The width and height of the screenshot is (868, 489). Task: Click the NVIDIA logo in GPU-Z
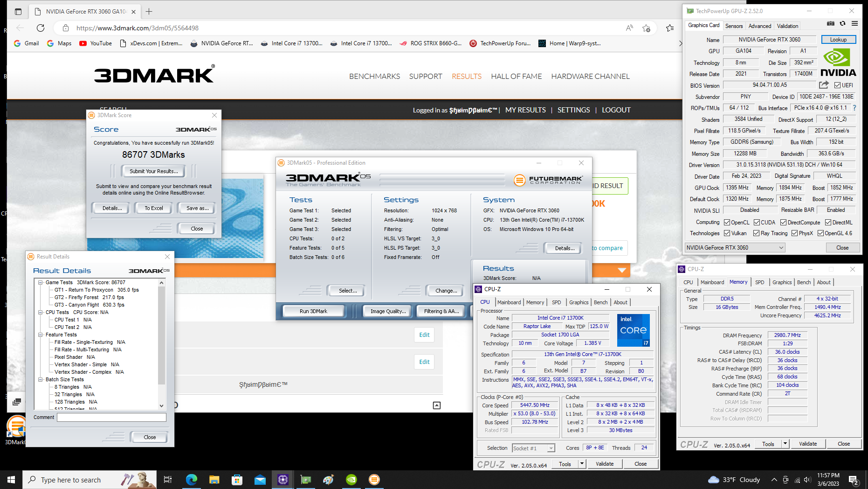pyautogui.click(x=838, y=63)
